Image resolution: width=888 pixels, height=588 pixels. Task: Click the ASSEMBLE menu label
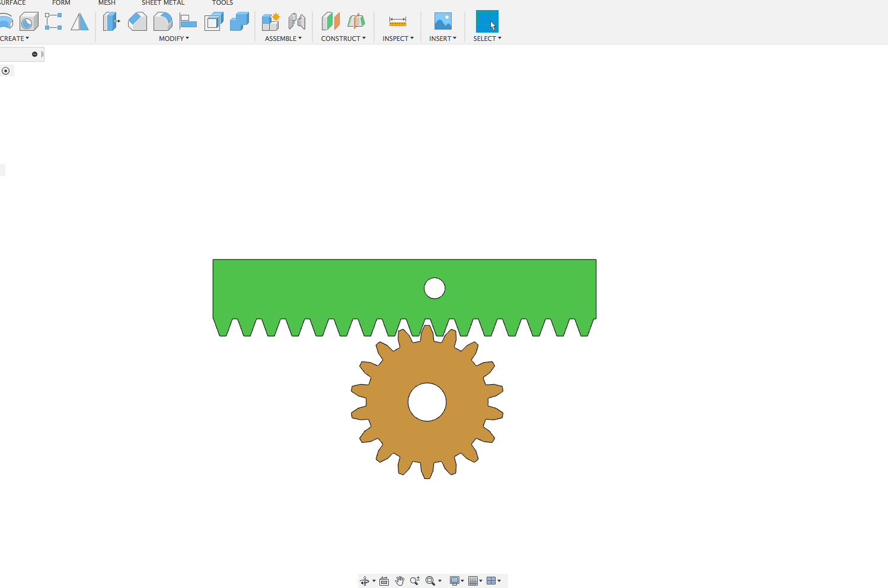pyautogui.click(x=283, y=39)
